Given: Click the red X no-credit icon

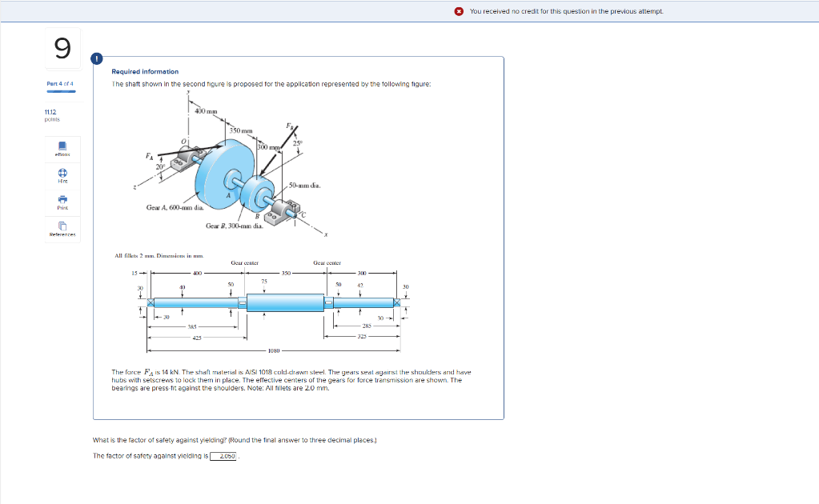Looking at the screenshot, I should click(x=459, y=11).
